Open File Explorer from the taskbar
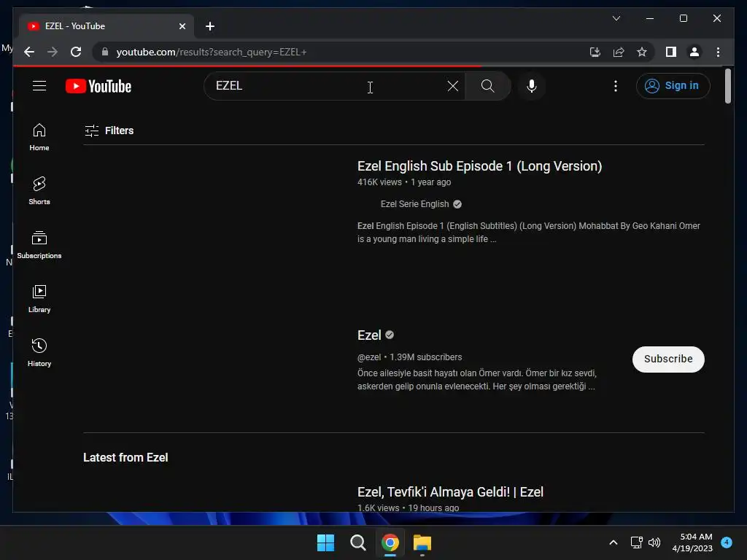 [x=422, y=542]
